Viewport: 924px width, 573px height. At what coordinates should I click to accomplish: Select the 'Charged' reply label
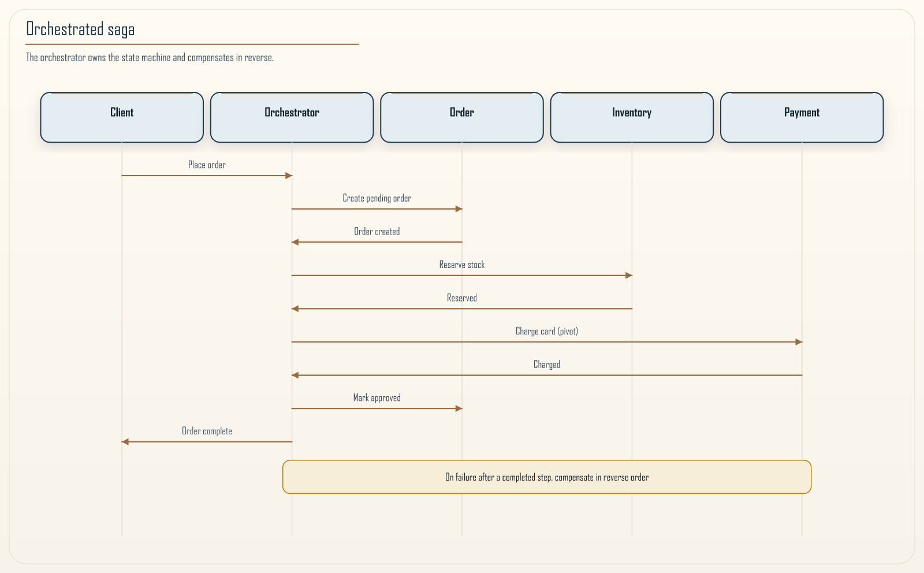coord(547,364)
